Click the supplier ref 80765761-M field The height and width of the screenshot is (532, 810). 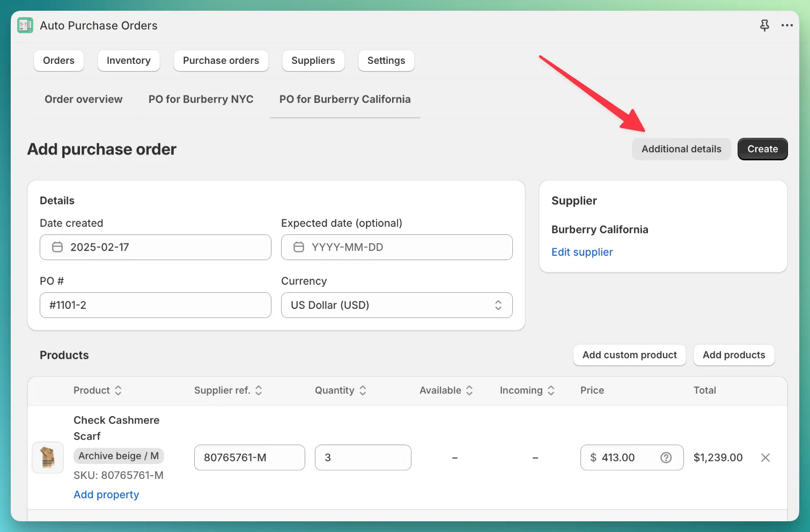[249, 457]
